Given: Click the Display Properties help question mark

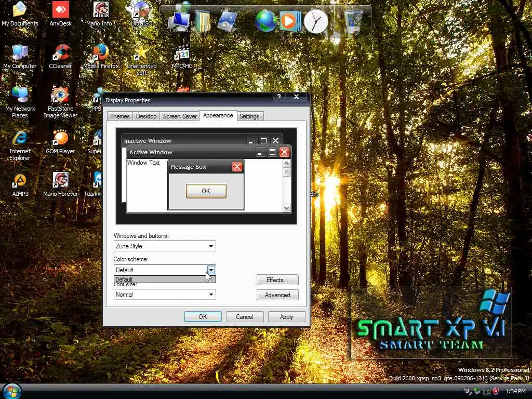Looking at the screenshot, I should click(x=279, y=97).
